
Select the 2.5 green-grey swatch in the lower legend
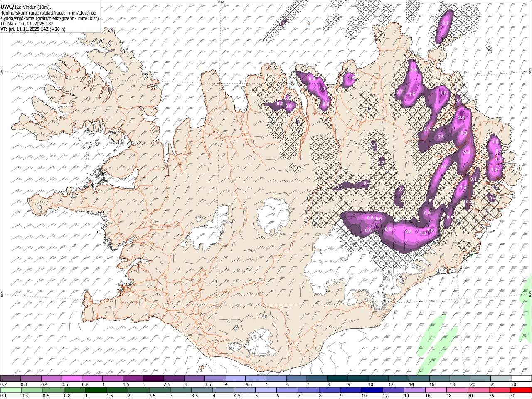pyautogui.click(x=160, y=390)
